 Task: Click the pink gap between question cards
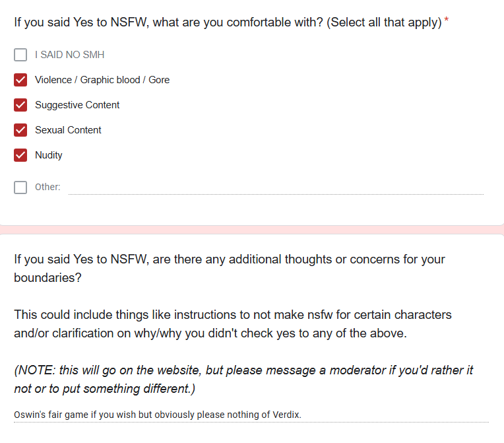click(252, 229)
